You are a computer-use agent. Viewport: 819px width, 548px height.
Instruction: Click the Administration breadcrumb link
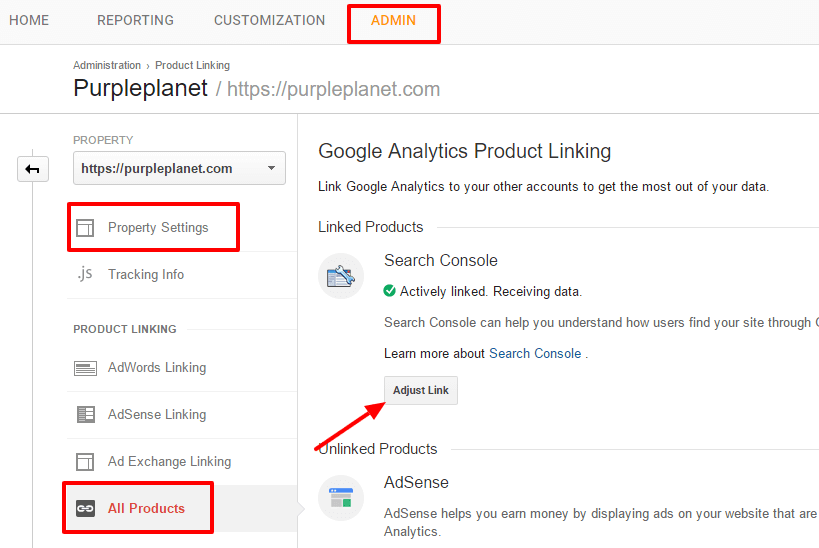(107, 66)
